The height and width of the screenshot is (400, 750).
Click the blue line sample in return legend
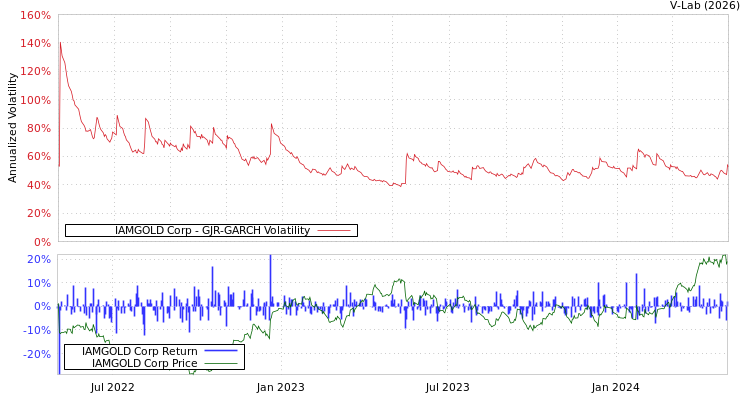point(221,351)
